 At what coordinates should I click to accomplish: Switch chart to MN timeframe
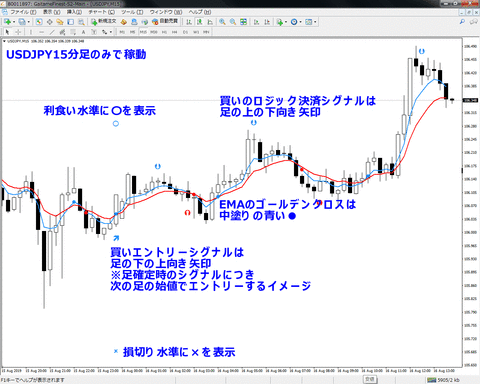206,32
